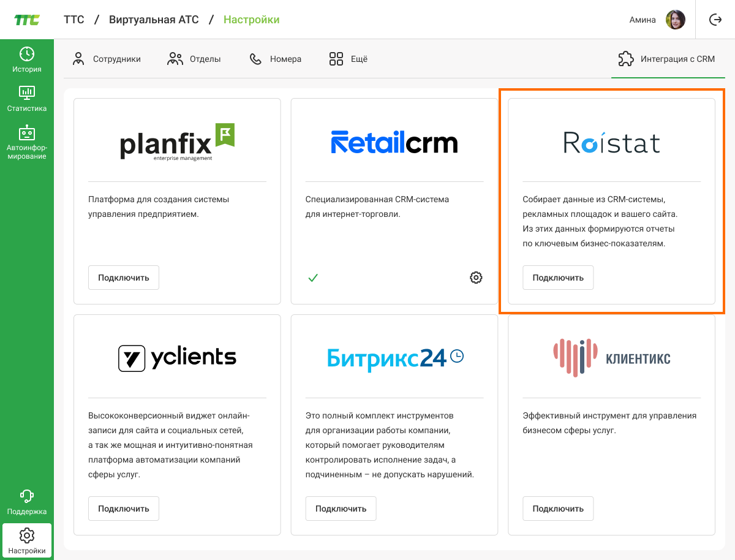Image resolution: width=735 pixels, height=560 pixels.
Task: Click yclients description 'Высококонверсионный виджет онлайн-'
Action: (169, 415)
